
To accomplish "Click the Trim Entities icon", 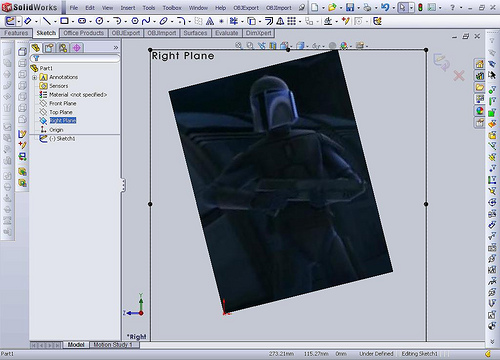I will click(x=234, y=21).
